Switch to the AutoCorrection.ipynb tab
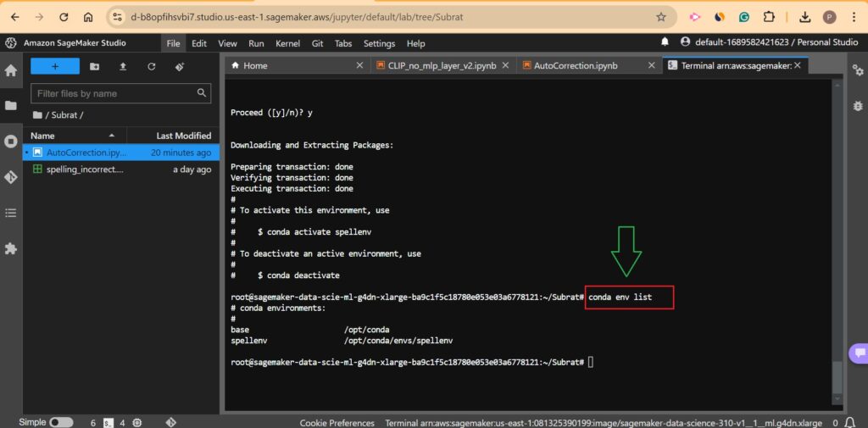The width and height of the screenshot is (868, 428). pos(575,65)
